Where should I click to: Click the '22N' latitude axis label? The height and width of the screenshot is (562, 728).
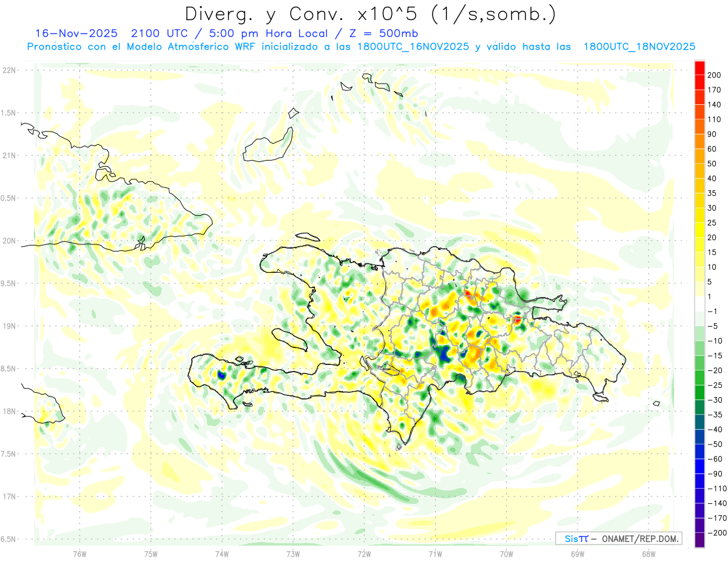(8, 70)
